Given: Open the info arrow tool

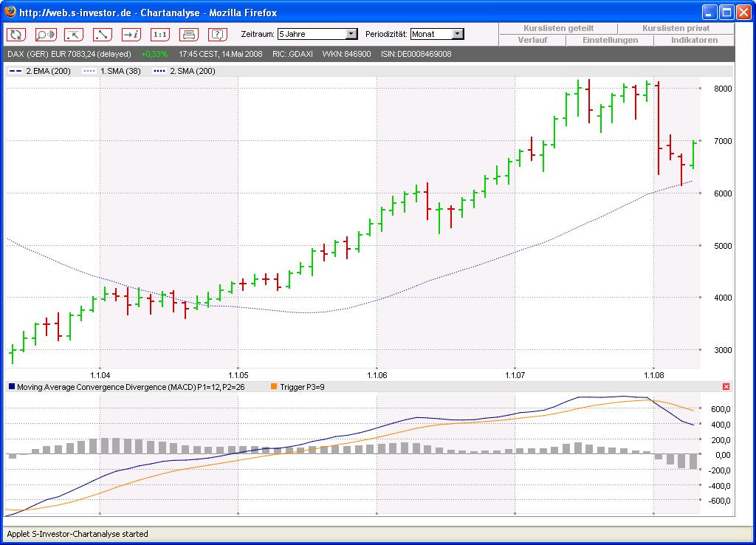Looking at the screenshot, I should click(131, 35).
